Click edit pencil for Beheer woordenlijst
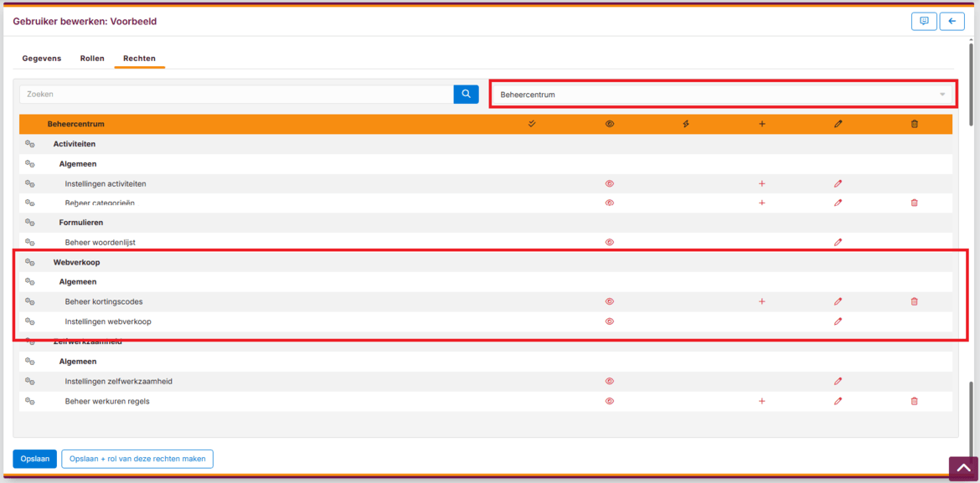 click(x=838, y=243)
